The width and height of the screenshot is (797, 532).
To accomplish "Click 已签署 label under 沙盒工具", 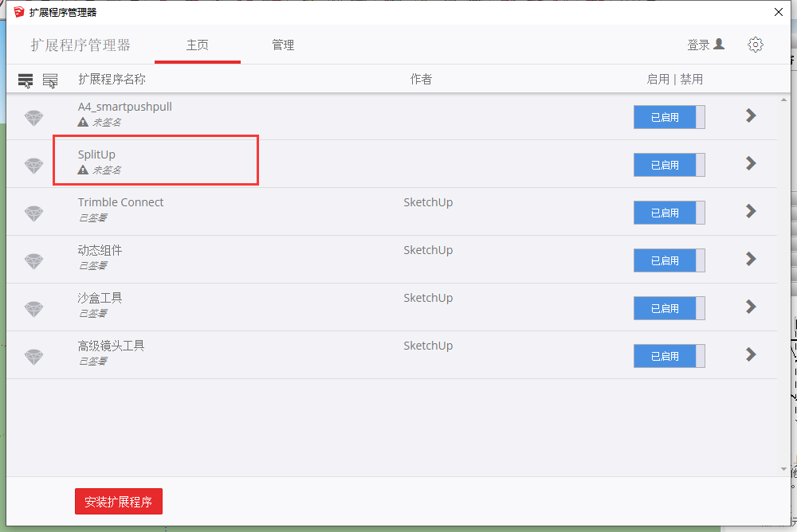I will pos(93,314).
